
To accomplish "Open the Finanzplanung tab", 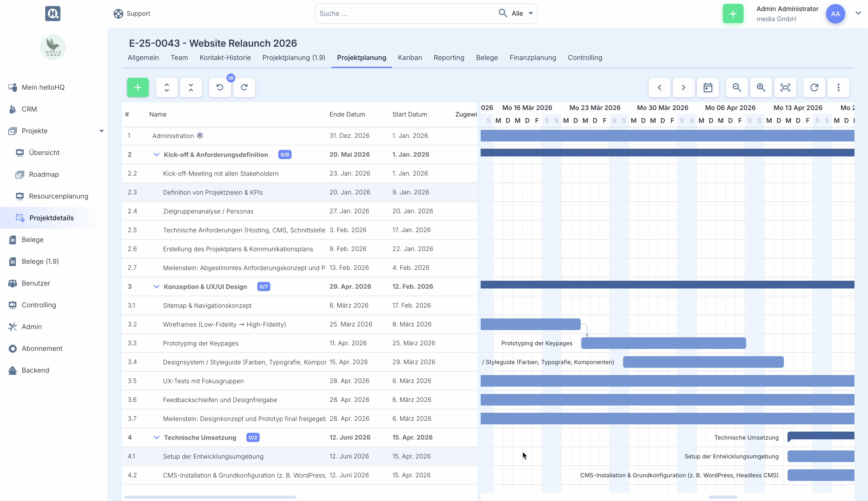I will coord(533,58).
